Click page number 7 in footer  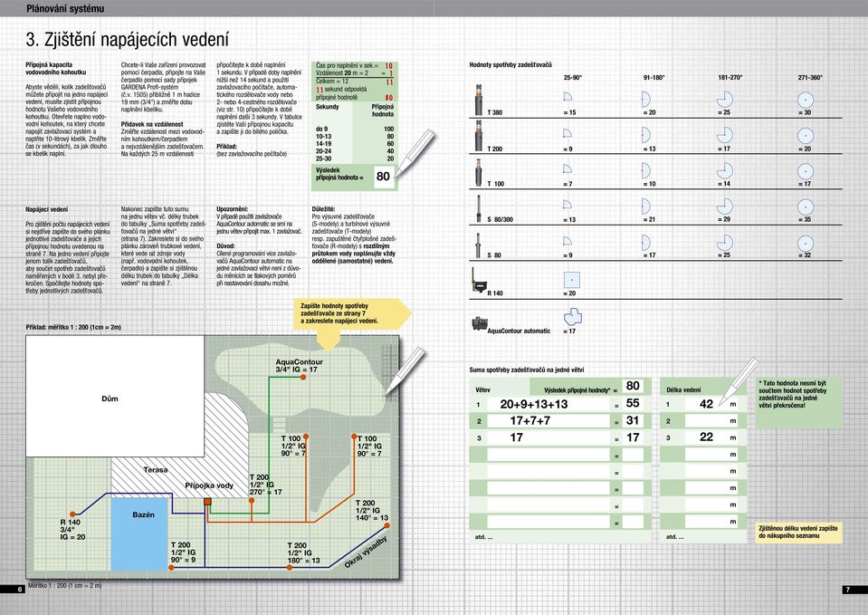(847, 590)
